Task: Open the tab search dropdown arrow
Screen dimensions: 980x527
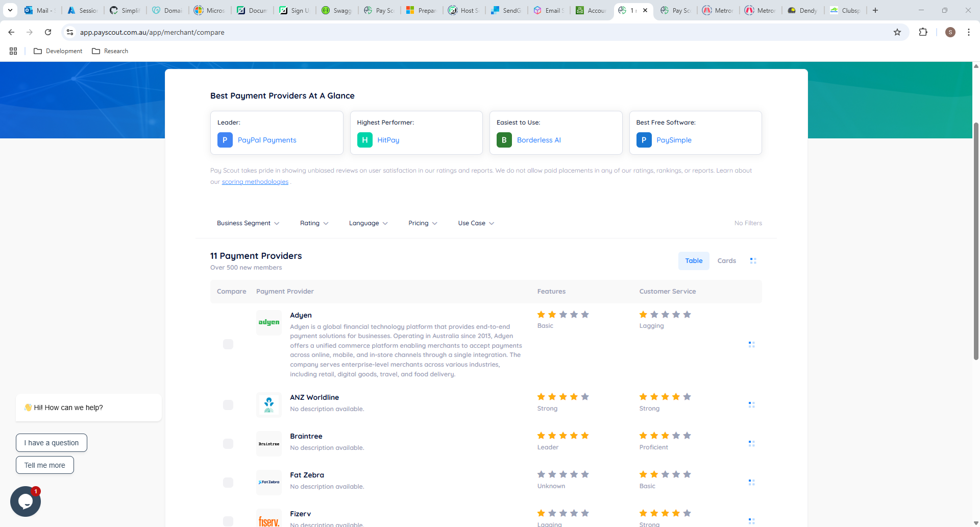Action: click(10, 10)
